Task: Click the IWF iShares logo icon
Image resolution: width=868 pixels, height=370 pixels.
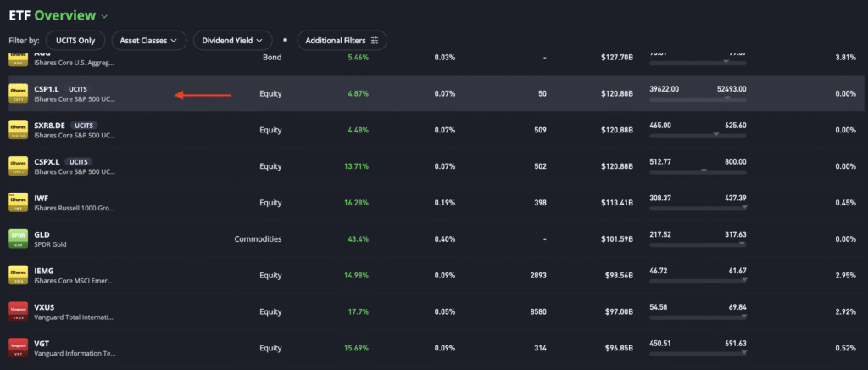Action: pyautogui.click(x=19, y=202)
